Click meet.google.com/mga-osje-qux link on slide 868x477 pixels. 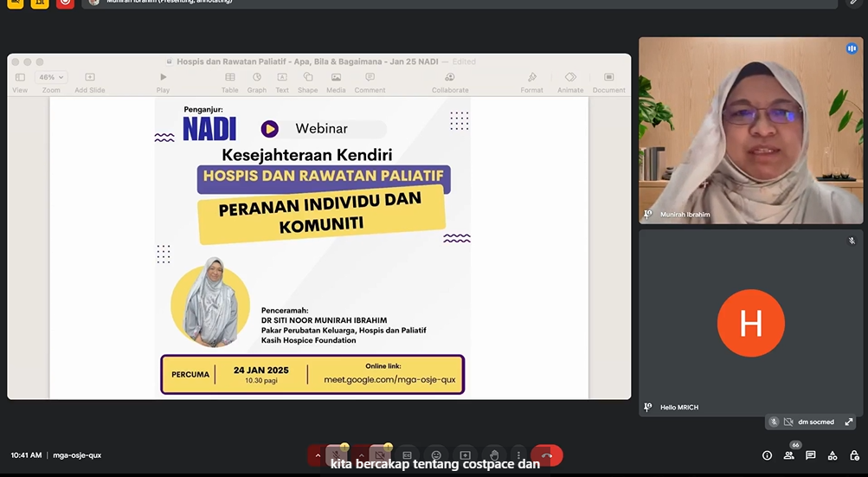(x=389, y=380)
